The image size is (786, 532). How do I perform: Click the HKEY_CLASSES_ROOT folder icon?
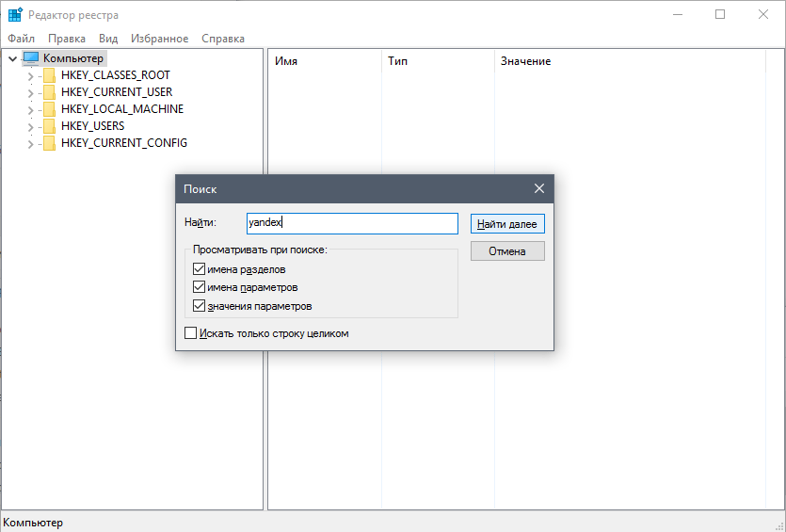point(50,75)
